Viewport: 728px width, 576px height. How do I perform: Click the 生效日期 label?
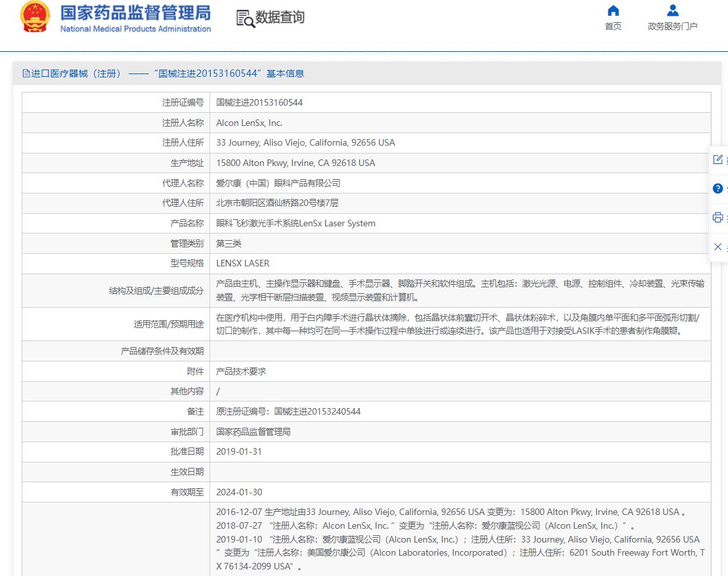187,472
